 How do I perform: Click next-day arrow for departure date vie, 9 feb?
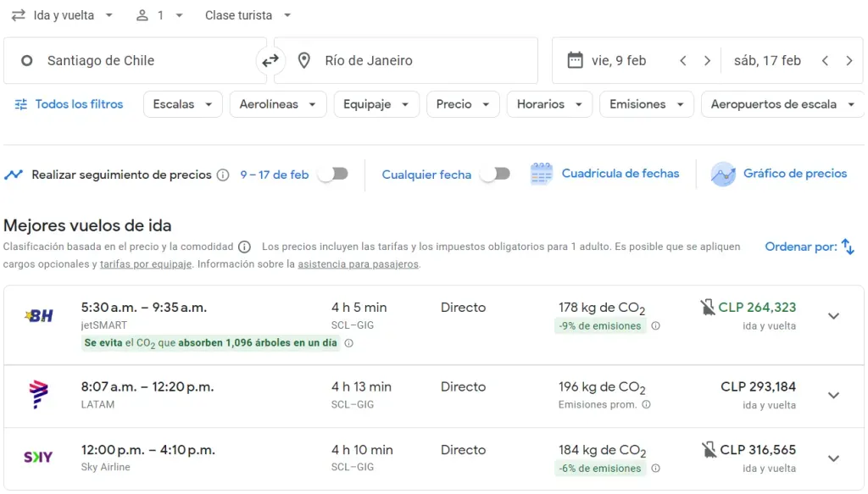coord(707,61)
